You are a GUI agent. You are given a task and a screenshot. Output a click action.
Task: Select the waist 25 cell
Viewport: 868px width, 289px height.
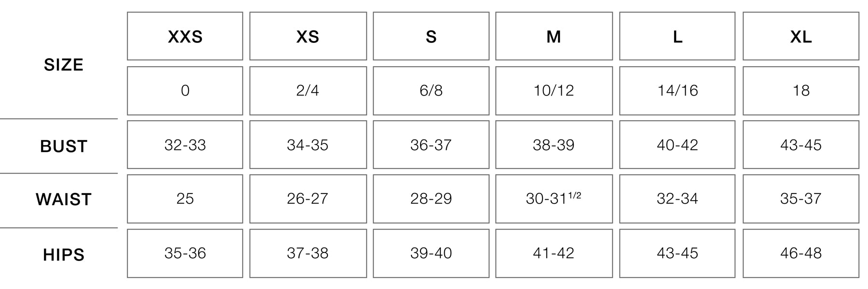coord(185,199)
